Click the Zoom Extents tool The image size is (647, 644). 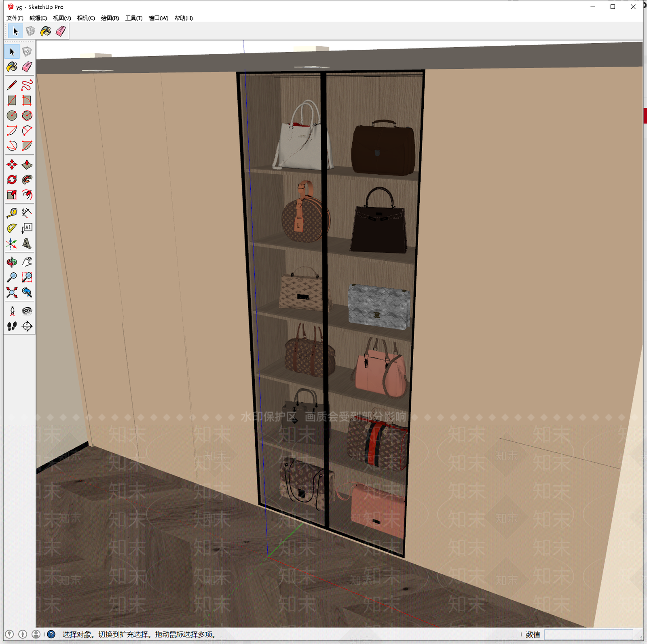tap(12, 292)
